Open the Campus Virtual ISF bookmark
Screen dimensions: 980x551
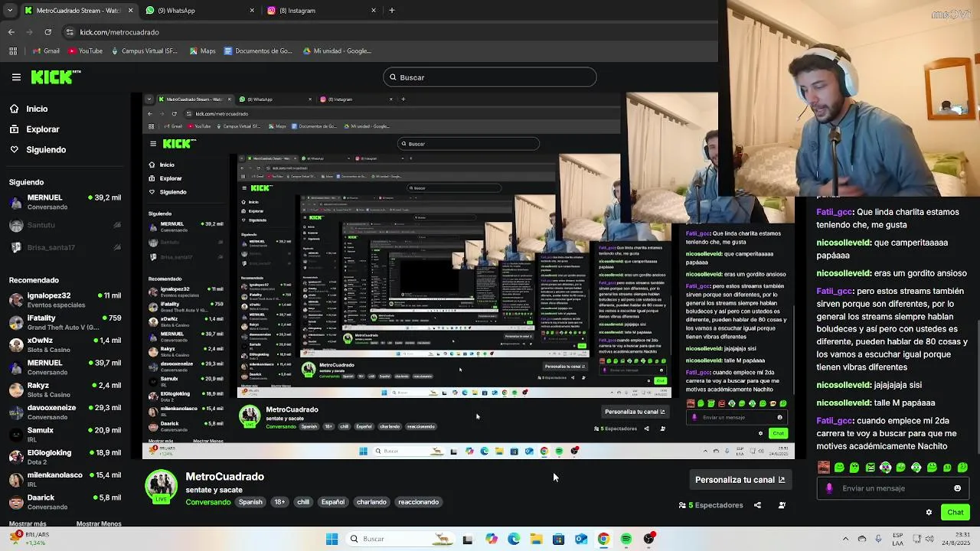tap(144, 51)
